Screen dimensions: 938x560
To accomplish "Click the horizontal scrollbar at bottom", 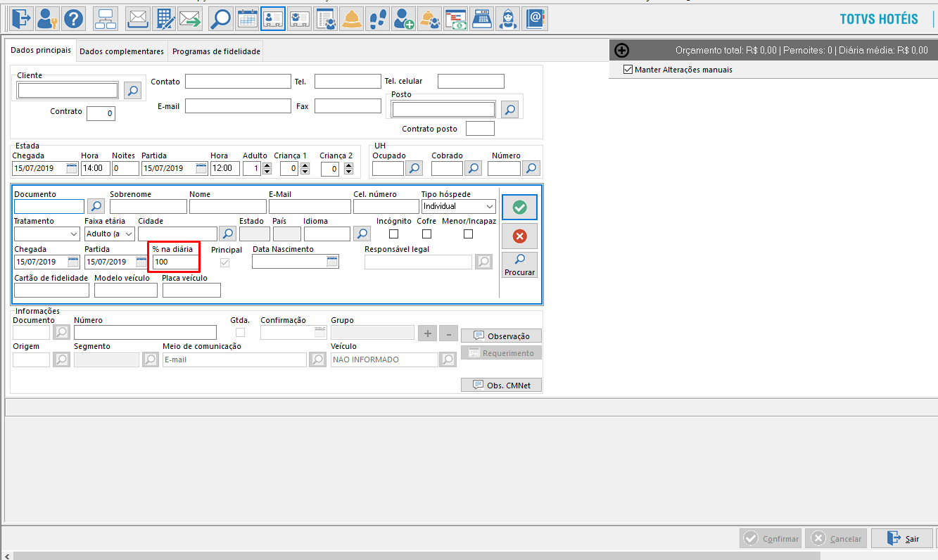I will [x=417, y=556].
